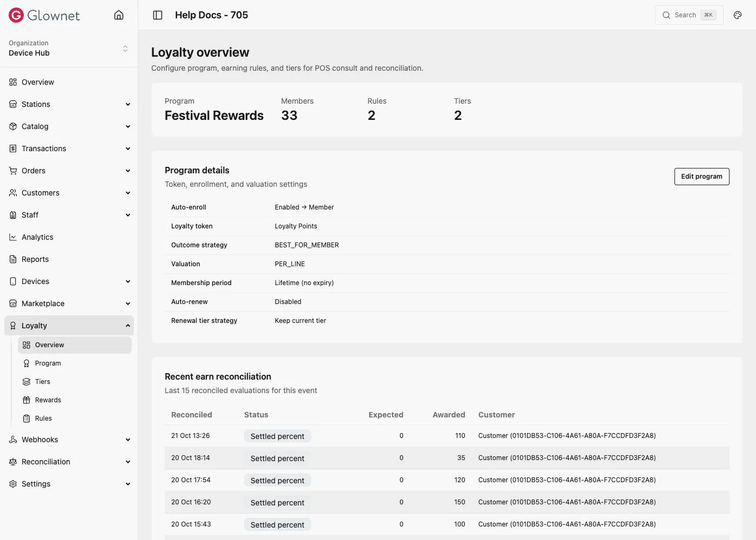Click the Staff badge icon
This screenshot has width=756, height=540.
(13, 215)
